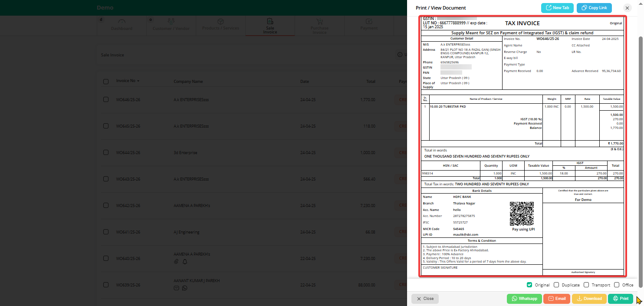Click the document panel vertical scrollbar

(x=641, y=161)
